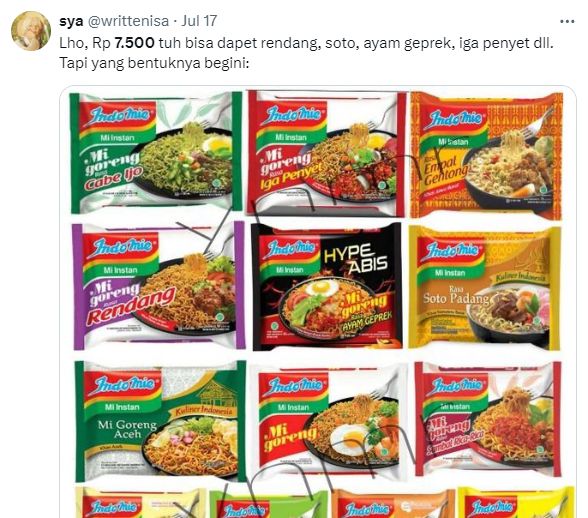Image resolution: width=588 pixels, height=518 pixels.
Task: Open the @writtenisa handle link
Action: click(x=128, y=21)
